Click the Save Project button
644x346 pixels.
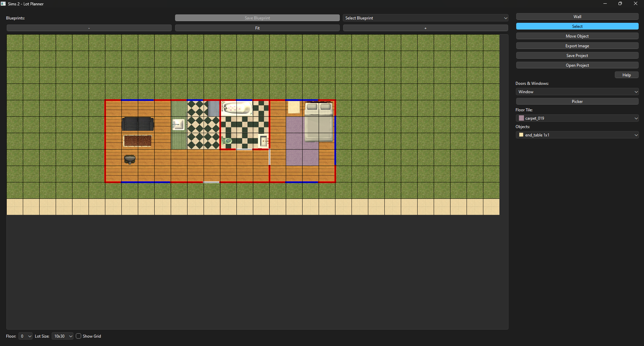[577, 55]
